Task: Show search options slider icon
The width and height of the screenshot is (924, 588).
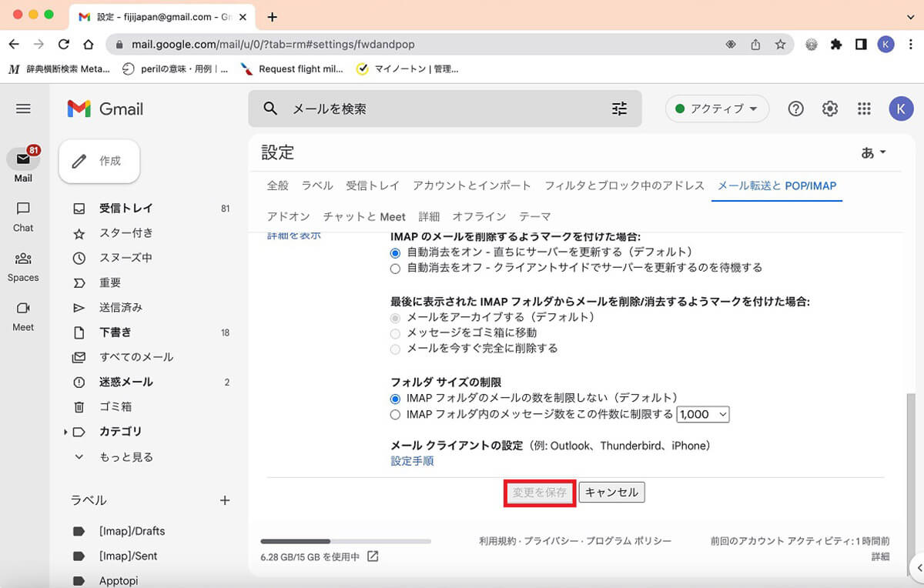Action: 620,109
